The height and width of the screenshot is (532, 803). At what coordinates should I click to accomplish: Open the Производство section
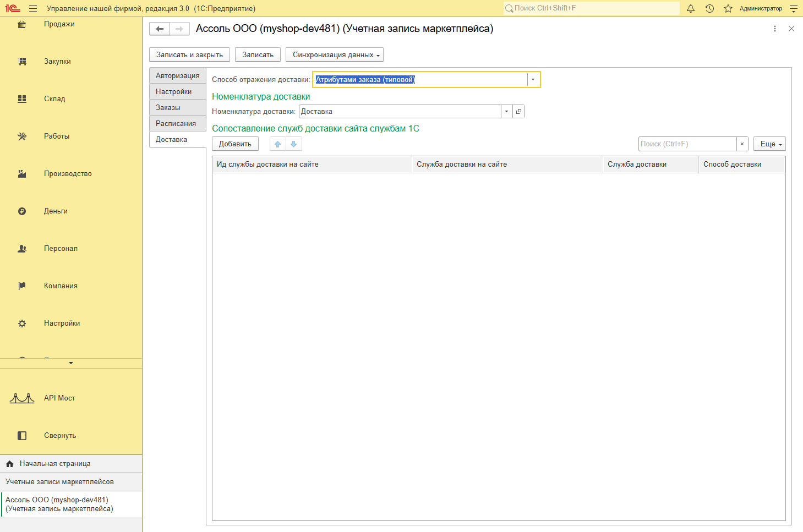pos(68,174)
